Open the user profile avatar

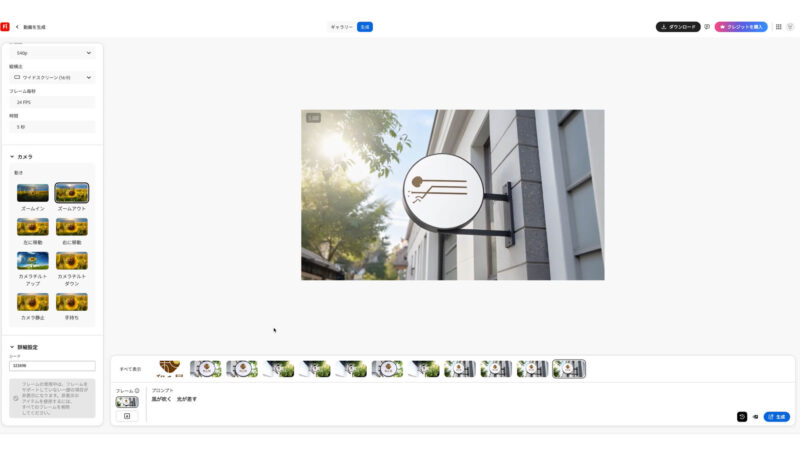click(x=790, y=27)
